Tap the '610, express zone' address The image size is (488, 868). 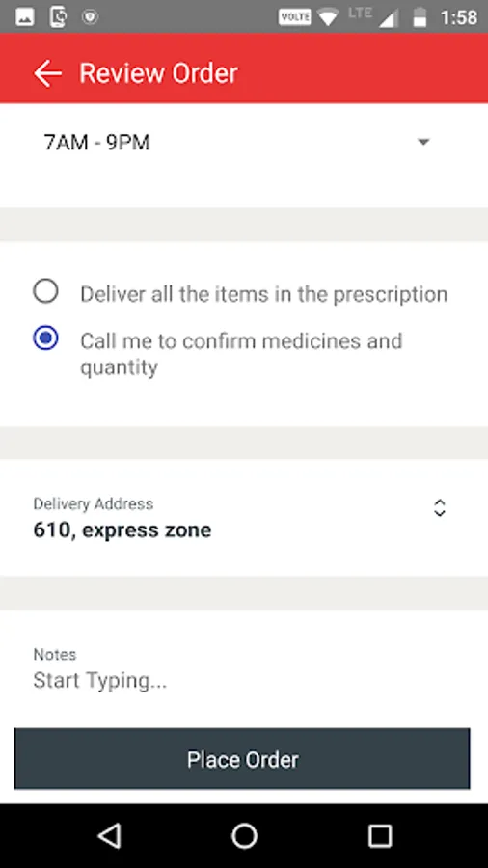pos(122,529)
